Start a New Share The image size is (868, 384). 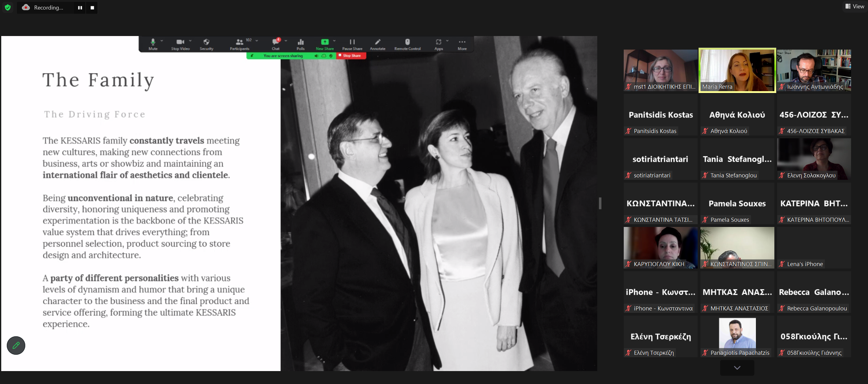(x=324, y=44)
